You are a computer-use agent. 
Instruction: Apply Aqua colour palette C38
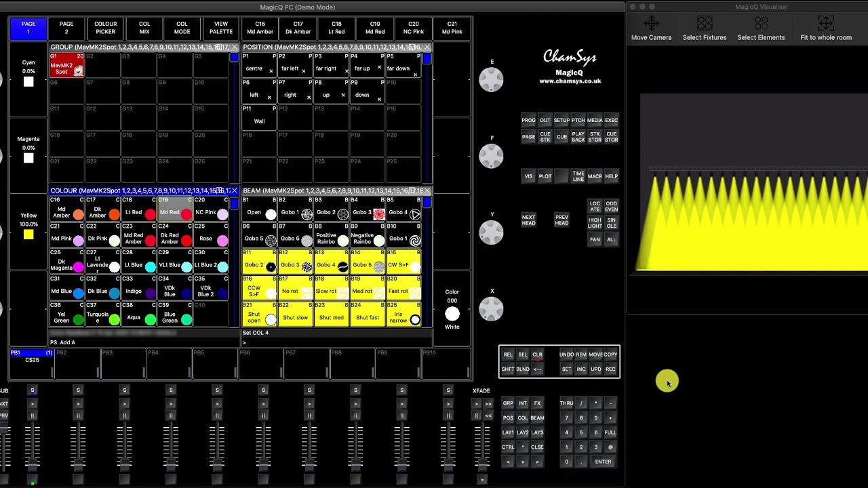tap(138, 315)
